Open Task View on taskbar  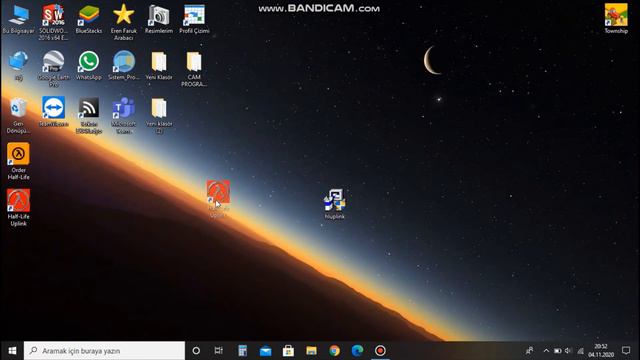point(219,351)
